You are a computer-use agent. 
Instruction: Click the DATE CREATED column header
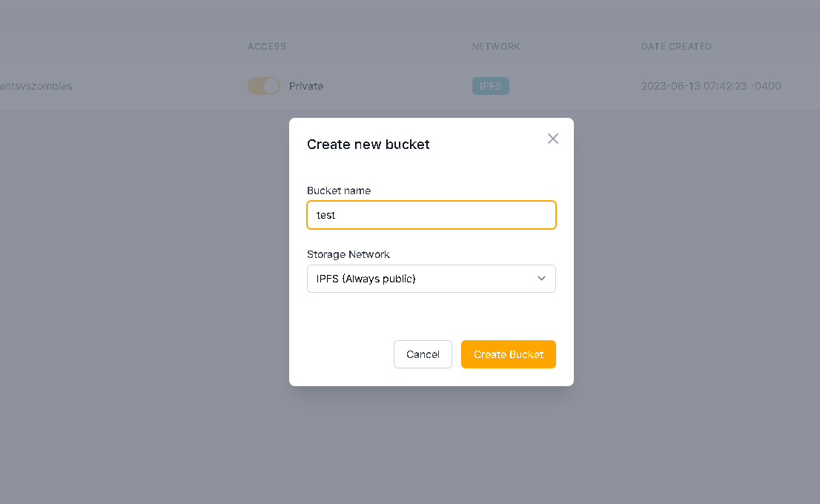(676, 47)
